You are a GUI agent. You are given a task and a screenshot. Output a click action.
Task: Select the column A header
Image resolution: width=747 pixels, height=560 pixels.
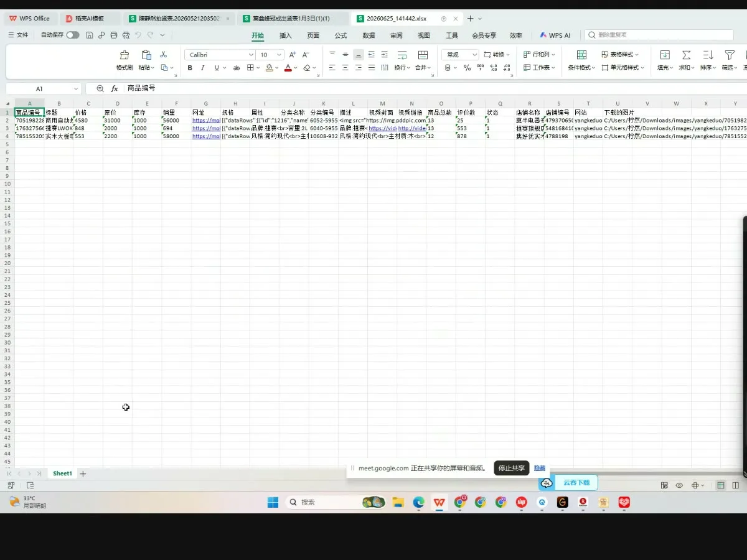coord(29,103)
